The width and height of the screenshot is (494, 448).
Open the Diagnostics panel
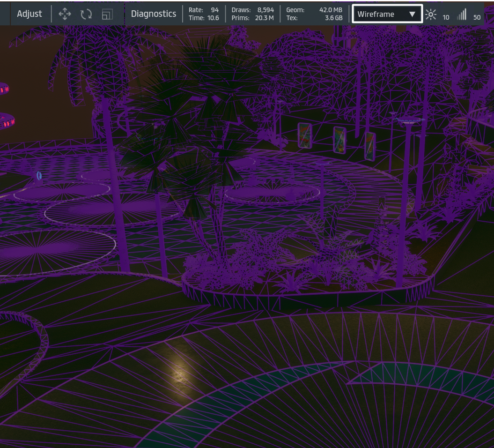click(154, 14)
